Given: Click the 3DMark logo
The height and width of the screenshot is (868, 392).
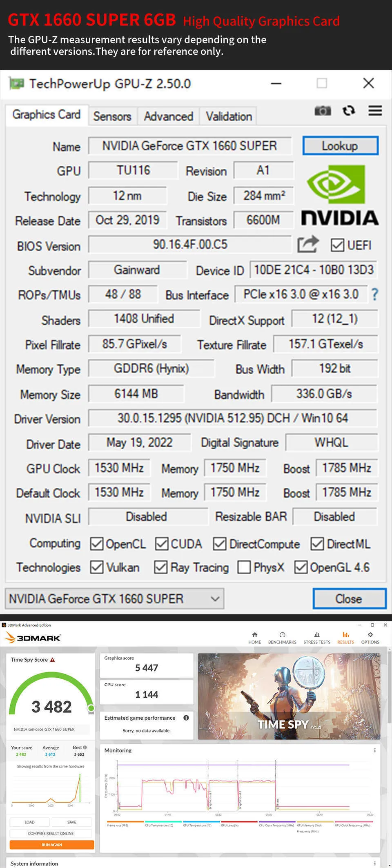Looking at the screenshot, I should (x=33, y=638).
